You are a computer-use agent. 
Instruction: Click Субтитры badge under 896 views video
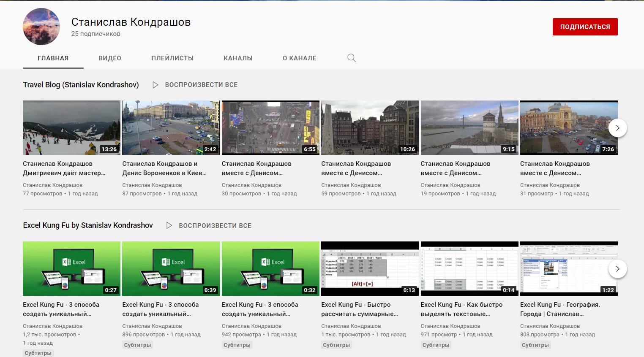[137, 345]
